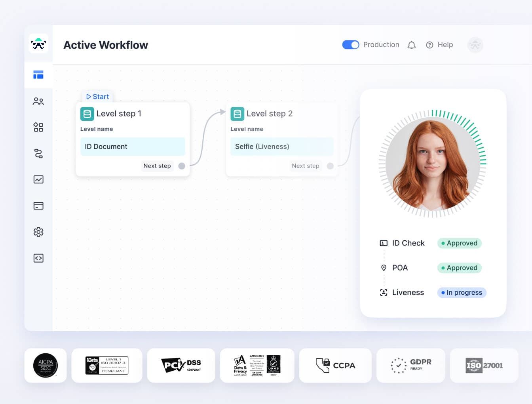Open the workflow route icon in sidebar

pyautogui.click(x=38, y=153)
